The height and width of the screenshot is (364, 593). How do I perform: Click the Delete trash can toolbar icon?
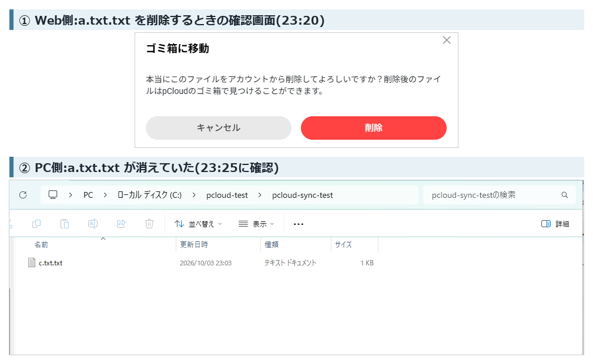click(149, 224)
